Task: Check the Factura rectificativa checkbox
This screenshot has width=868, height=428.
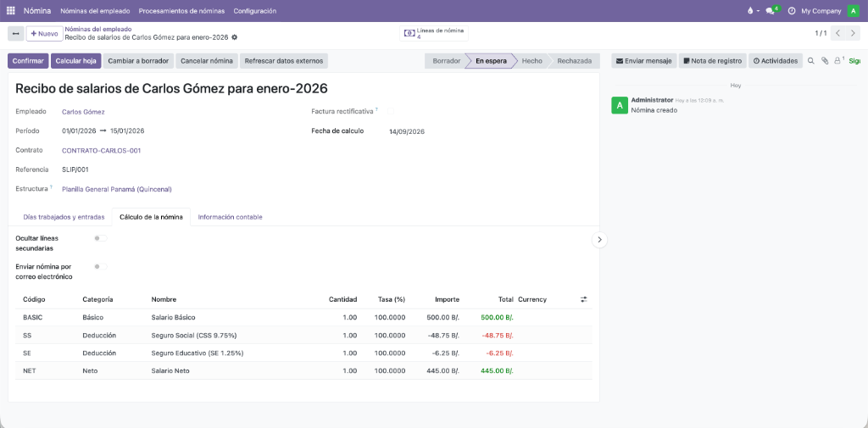Action: tap(391, 111)
